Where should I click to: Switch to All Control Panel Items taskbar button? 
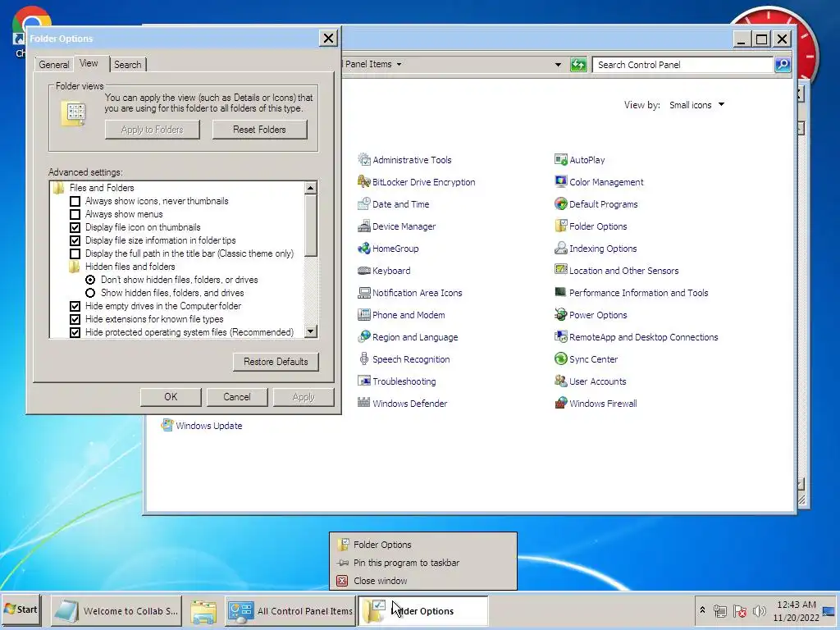tap(290, 610)
